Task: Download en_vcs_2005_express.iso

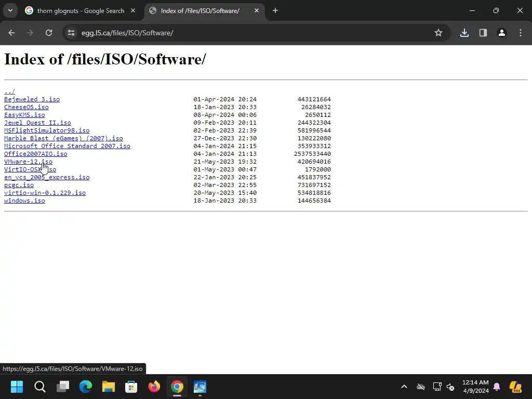Action: point(47,178)
